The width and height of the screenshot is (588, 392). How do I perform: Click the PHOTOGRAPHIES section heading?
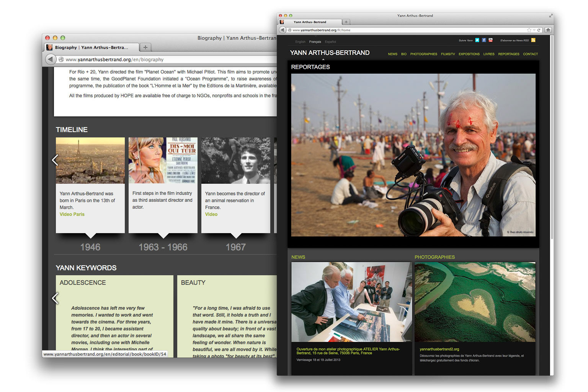434,257
